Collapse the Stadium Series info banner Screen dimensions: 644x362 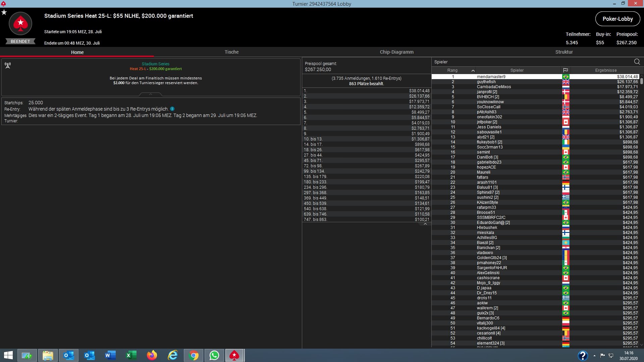tap(151, 95)
